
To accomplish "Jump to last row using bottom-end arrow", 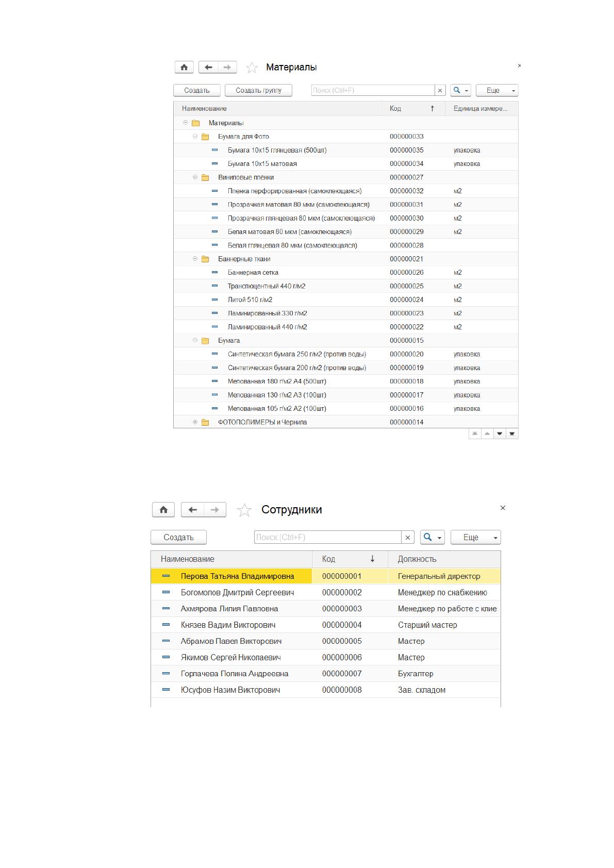I will 512,433.
